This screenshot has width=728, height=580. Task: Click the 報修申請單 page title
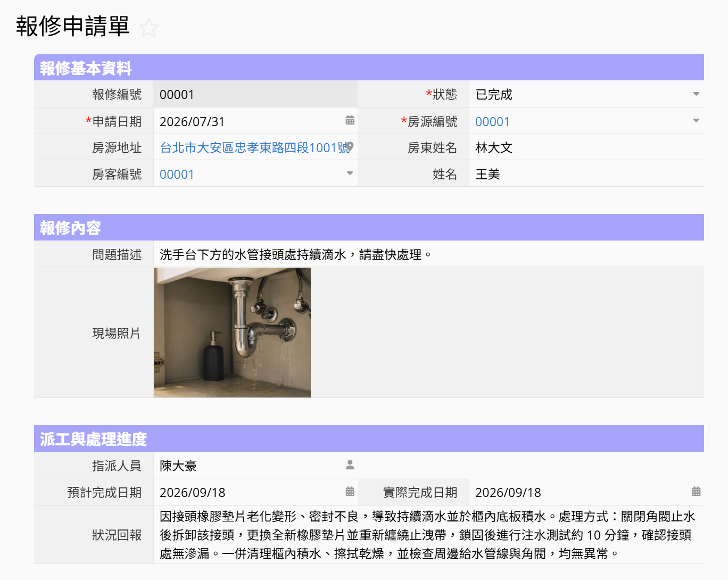(73, 26)
